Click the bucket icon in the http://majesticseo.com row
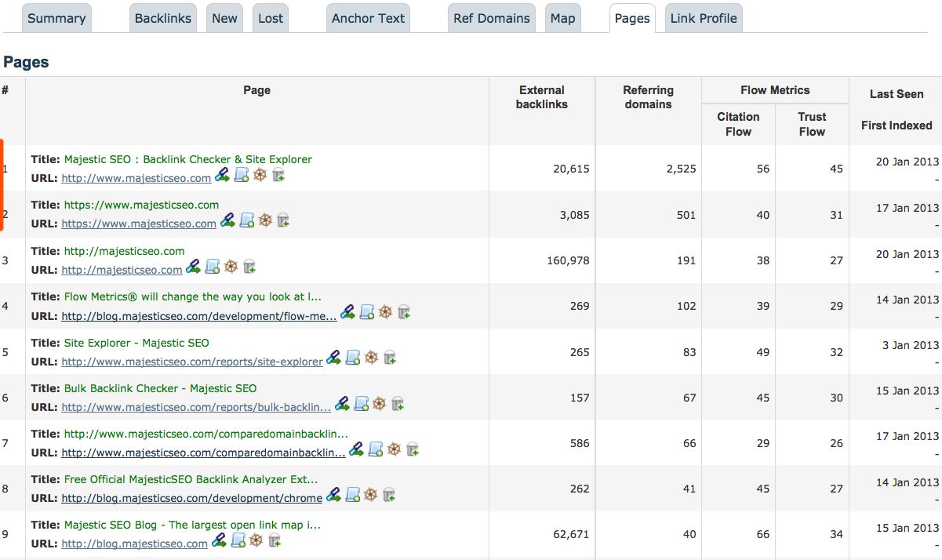Image resolution: width=942 pixels, height=560 pixels. point(249,266)
